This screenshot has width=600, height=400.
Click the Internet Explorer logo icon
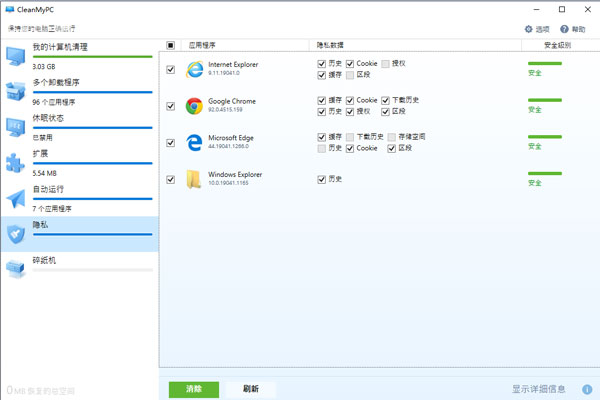pyautogui.click(x=194, y=69)
